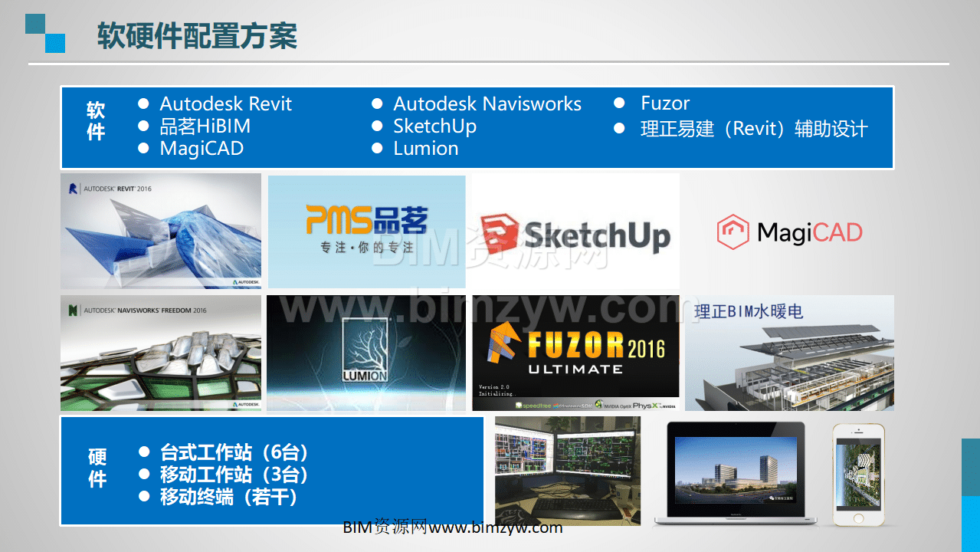
Task: Click the Autodesk Revit bullet text
Action: 225,103
